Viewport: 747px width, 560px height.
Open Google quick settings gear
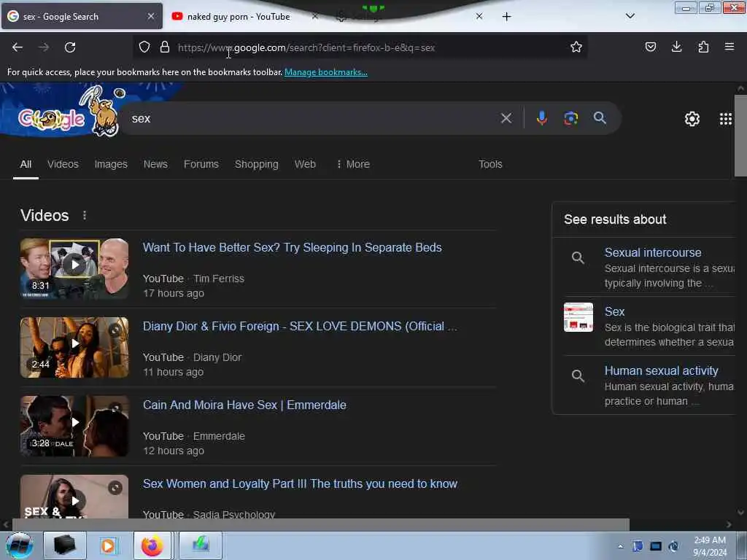[692, 119]
